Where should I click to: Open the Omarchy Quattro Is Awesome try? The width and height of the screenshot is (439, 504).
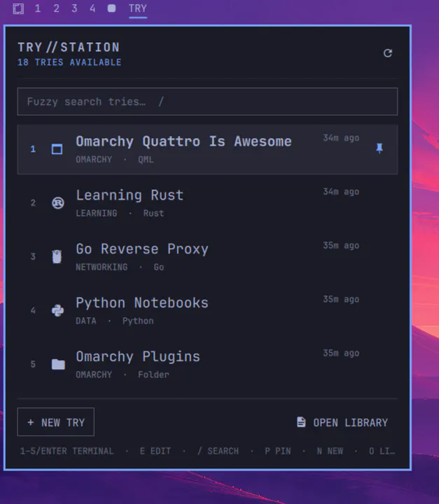coord(207,150)
